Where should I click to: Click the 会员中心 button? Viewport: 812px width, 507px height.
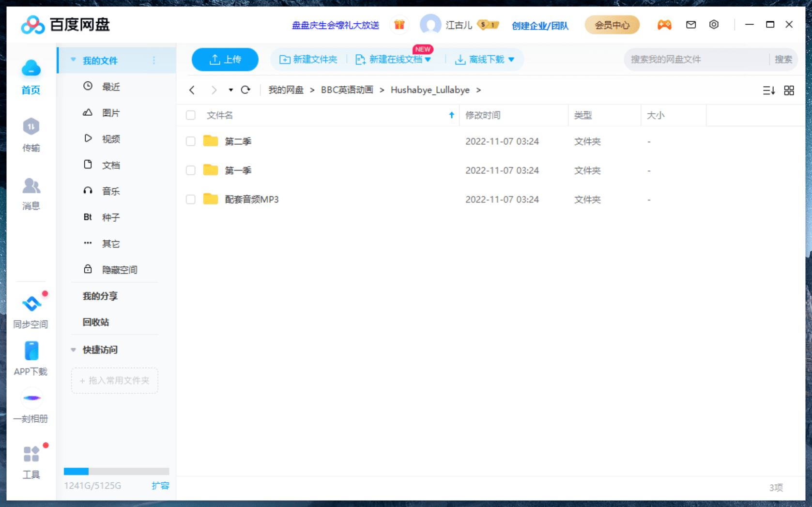(x=612, y=25)
